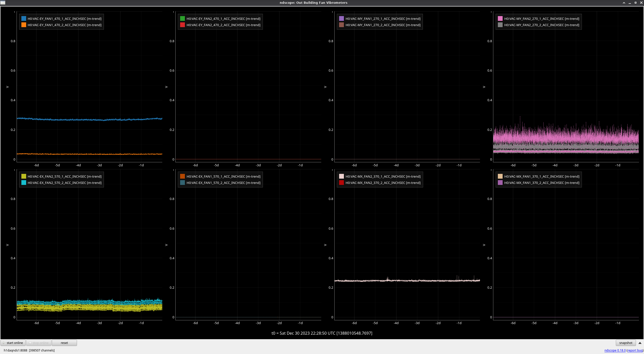Click the red EY_FAN2_470_2 legend swatch
The image size is (644, 354).
click(183, 25)
